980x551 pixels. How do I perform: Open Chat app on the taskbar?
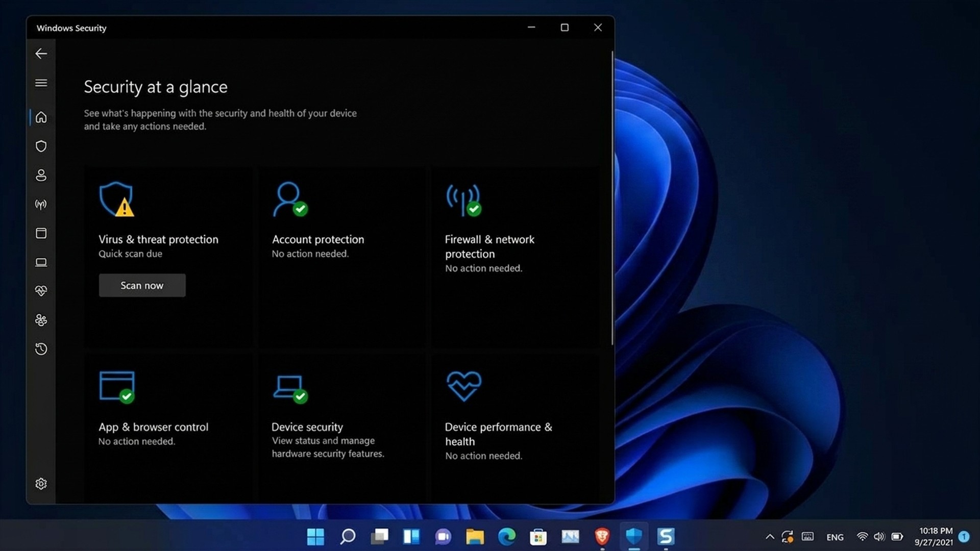click(443, 537)
